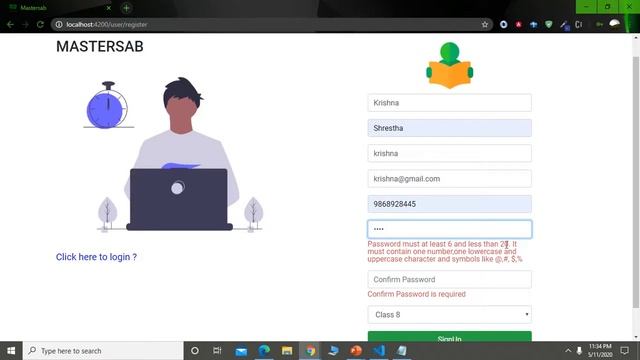Open the clock showing 11:34 PM
The height and width of the screenshot is (360, 640).
[x=600, y=351]
